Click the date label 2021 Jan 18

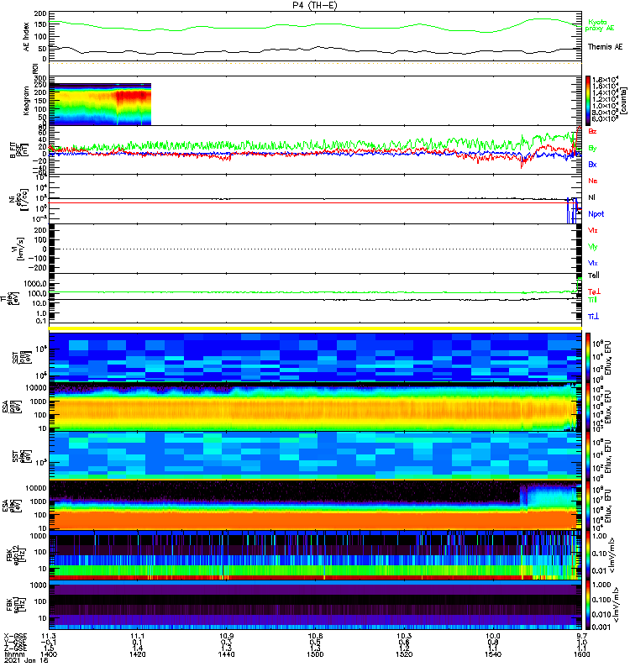[26, 660]
